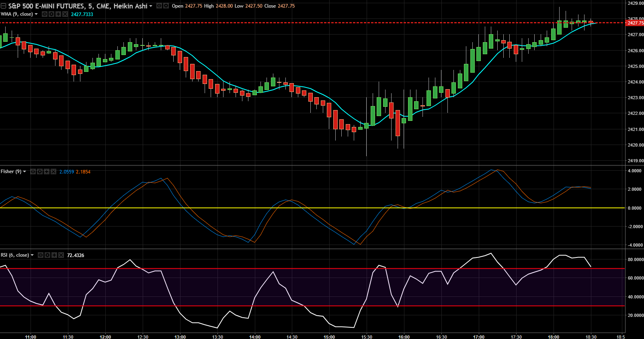Click the RSI axis label 40.0000
Screen dimensions: 644x339
click(x=636, y=297)
